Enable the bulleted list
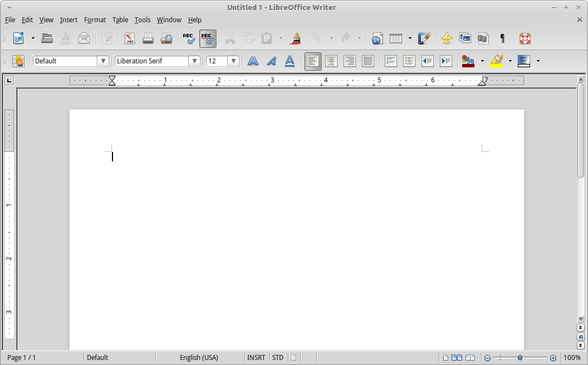588x365 pixels. point(409,61)
